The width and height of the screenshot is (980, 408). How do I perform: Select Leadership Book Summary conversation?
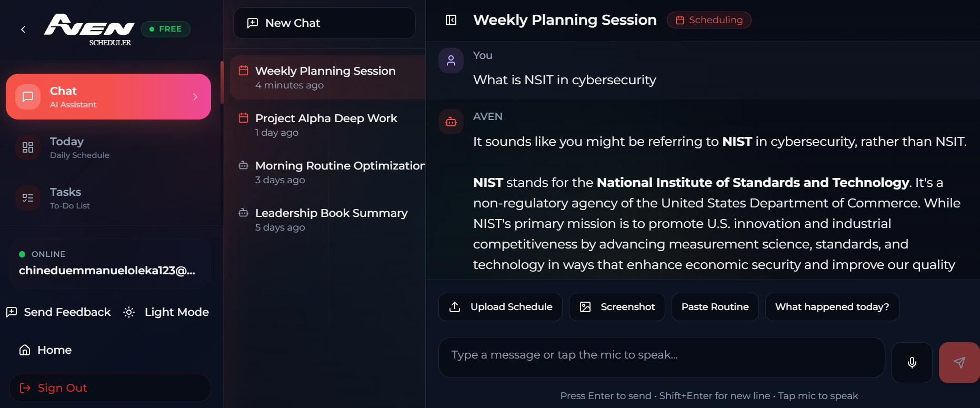327,220
